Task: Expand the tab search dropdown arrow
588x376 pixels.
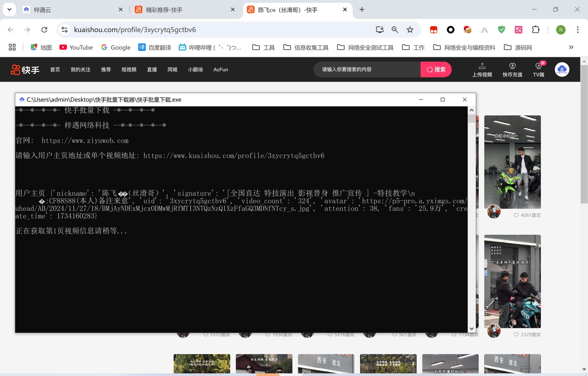Action: click(9, 9)
